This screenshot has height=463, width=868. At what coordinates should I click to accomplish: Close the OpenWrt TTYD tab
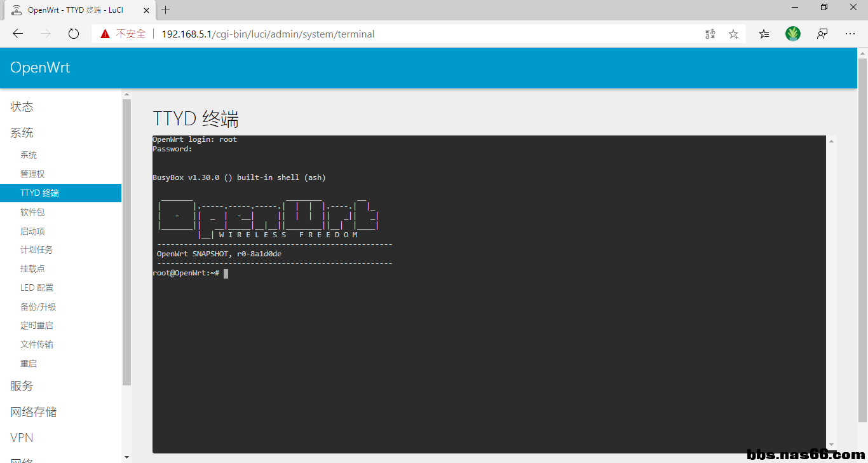pyautogui.click(x=145, y=10)
